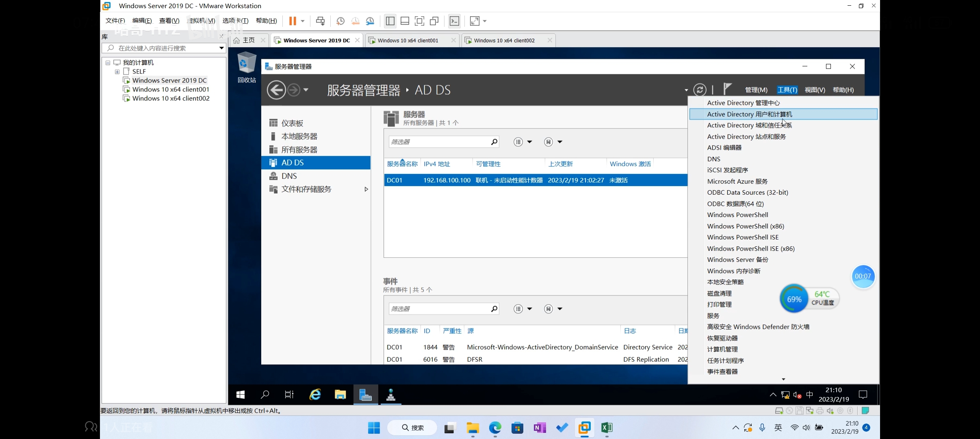Click the VMware console view icon
This screenshot has height=439, width=980.
click(x=454, y=21)
